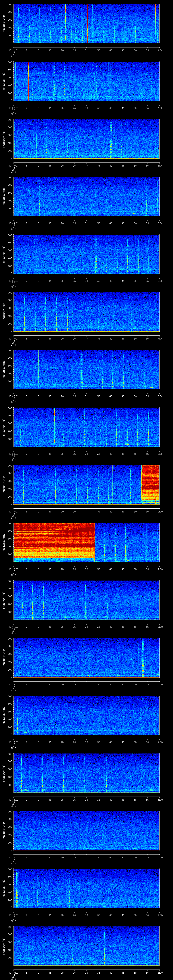Select the 13:05:00 spectrogram panel
The height and width of the screenshot is (980, 173).
click(87, 254)
